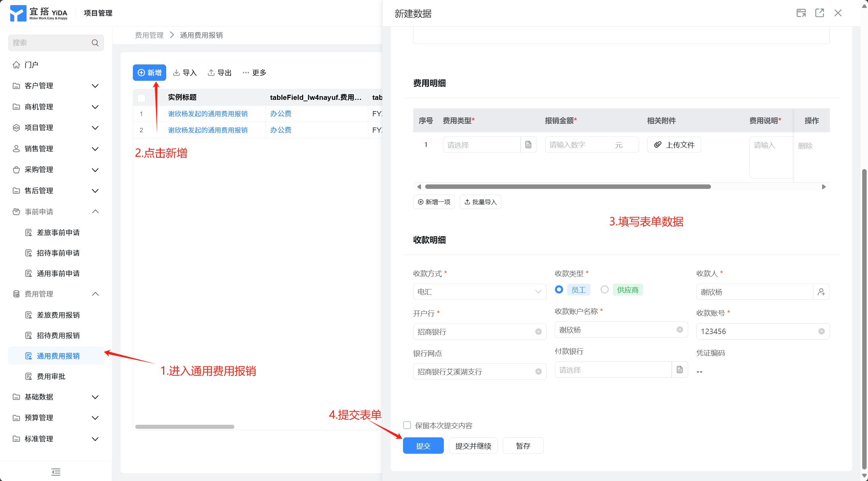Viewport: 868px width, 481px height.
Task: Click the YiDA logo icon
Action: click(18, 13)
